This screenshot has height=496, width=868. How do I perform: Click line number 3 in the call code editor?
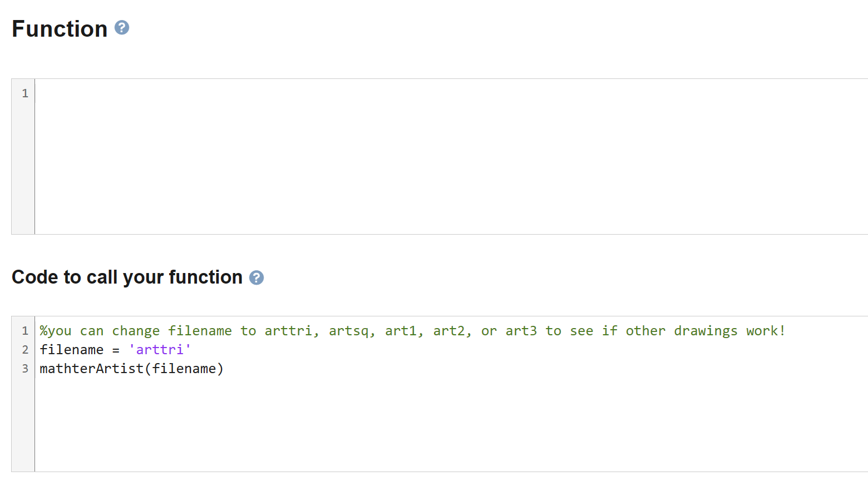coord(25,369)
